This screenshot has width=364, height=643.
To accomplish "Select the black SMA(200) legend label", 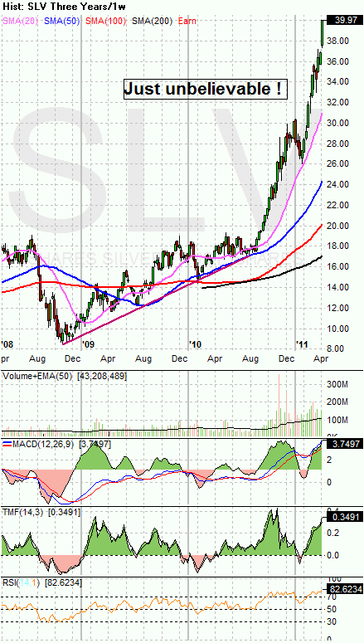I will coord(152,21).
